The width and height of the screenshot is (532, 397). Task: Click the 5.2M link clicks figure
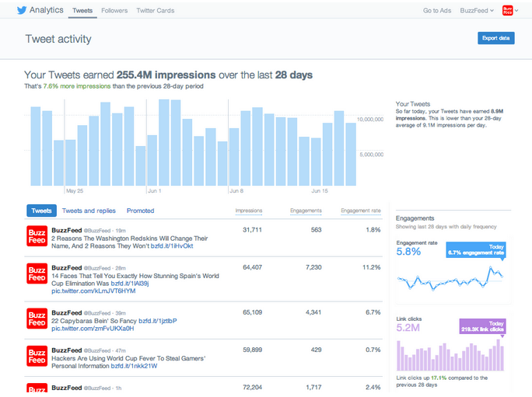tap(408, 328)
